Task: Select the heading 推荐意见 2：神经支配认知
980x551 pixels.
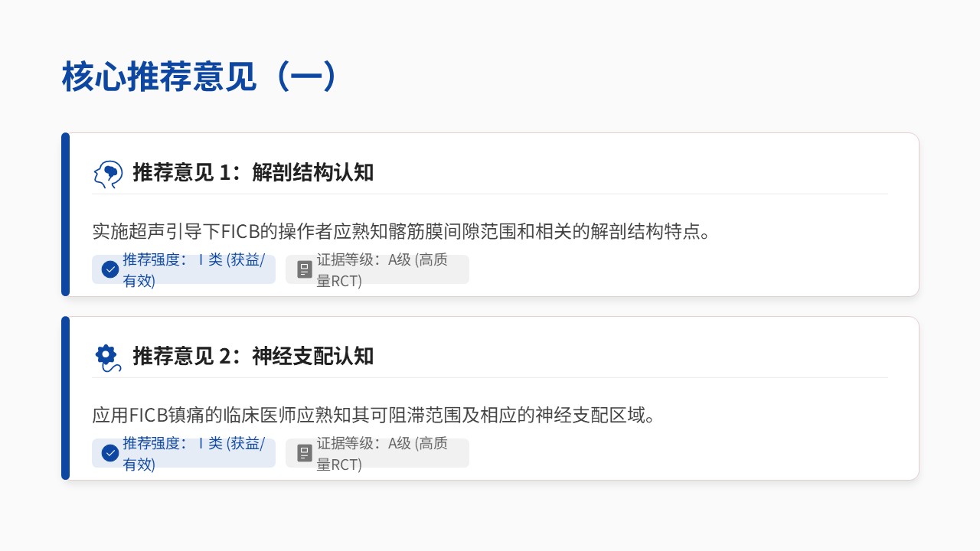Action: pyautogui.click(x=253, y=357)
